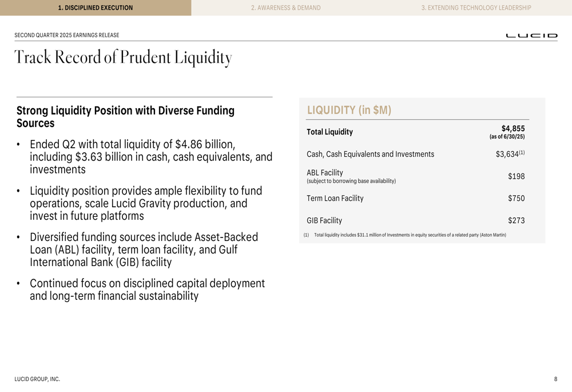This screenshot has height=392, width=572.
Task: Switch to Extending Technology Leadership tab
Action: pyautogui.click(x=476, y=7)
